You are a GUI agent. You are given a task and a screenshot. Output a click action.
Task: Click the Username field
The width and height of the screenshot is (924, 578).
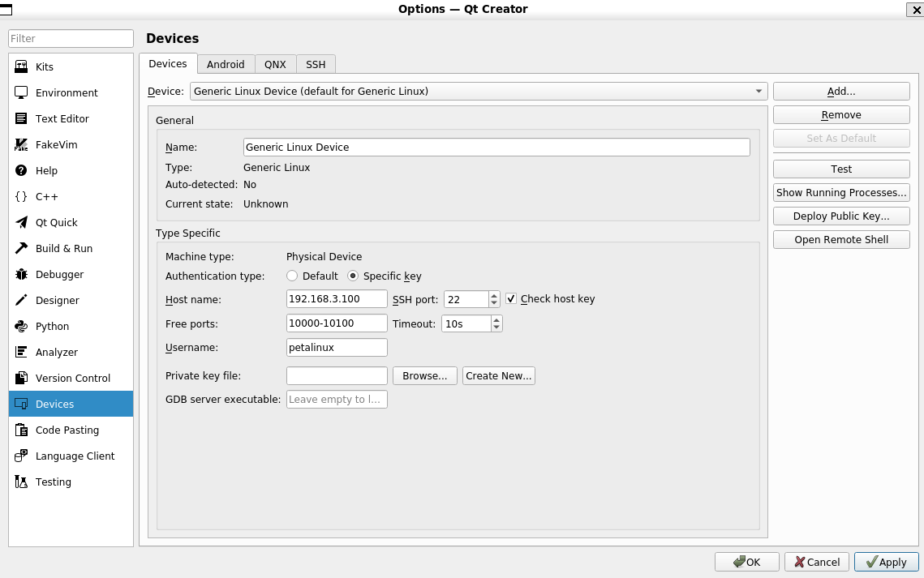(337, 347)
